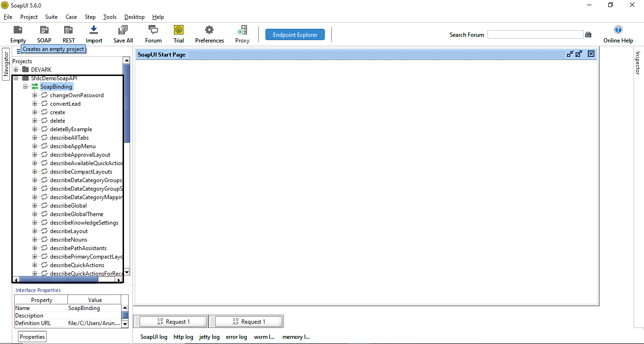Click the second Request 1 window button
Screen dimensions: 644x344
249,322
